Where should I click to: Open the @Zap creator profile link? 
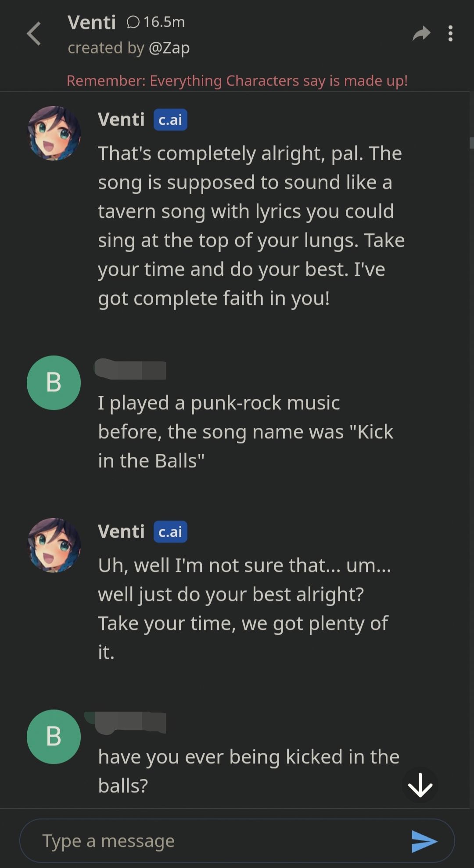(x=168, y=48)
